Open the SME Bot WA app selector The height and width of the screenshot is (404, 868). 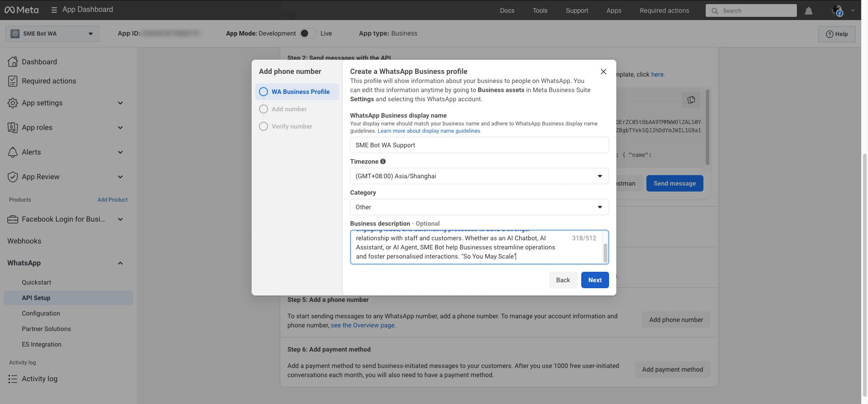coord(52,33)
